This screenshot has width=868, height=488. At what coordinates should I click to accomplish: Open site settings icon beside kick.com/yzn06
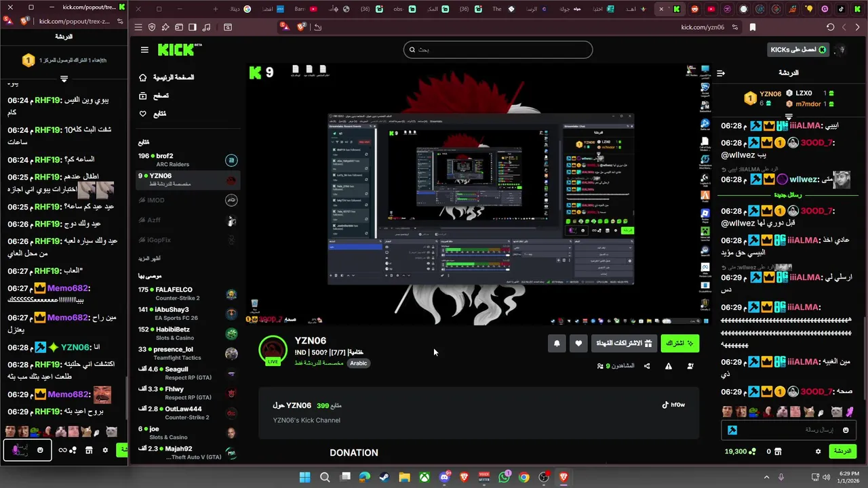tap(736, 27)
